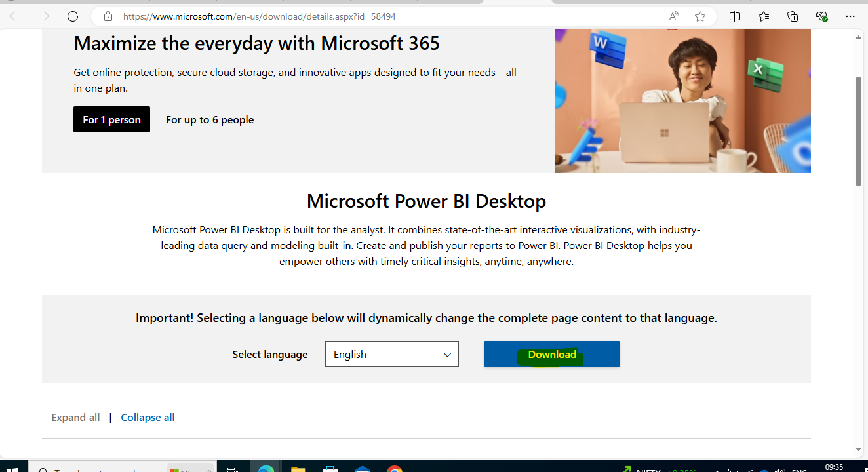Open the Browser essentials heart icon
This screenshot has height=472, width=868.
[x=821, y=16]
